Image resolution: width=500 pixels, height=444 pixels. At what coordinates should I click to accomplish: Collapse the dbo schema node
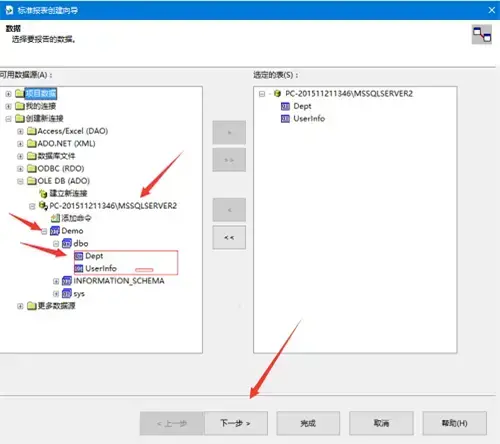(x=56, y=244)
